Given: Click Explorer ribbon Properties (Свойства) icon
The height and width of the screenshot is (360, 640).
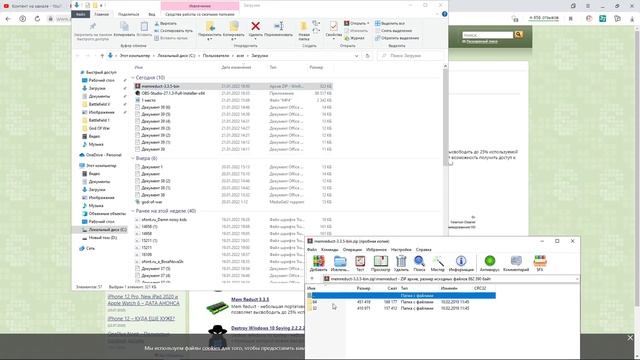Looking at the screenshot, I should [333, 26].
